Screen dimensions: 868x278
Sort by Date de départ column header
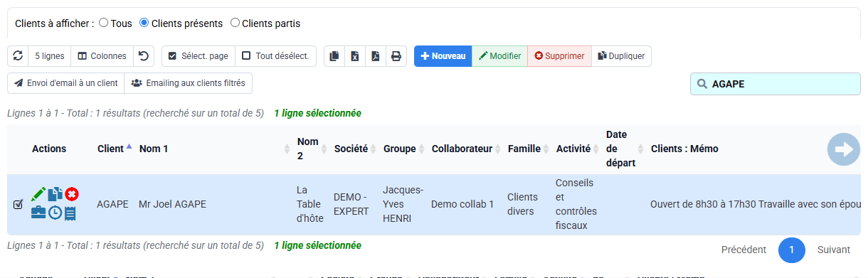click(623, 149)
